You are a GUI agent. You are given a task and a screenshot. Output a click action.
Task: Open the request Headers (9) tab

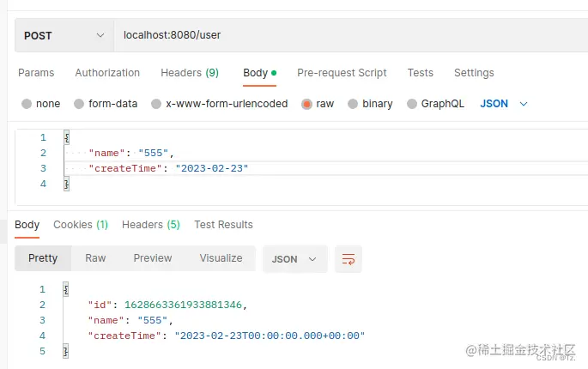point(190,73)
